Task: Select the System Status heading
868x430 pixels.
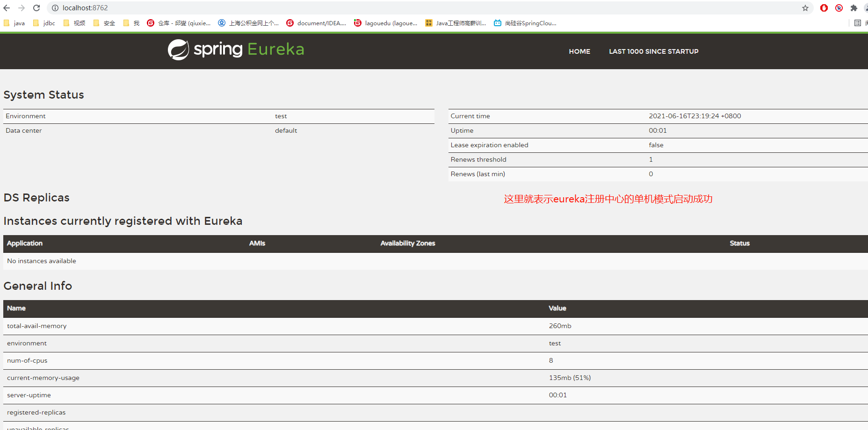Action: click(x=44, y=95)
